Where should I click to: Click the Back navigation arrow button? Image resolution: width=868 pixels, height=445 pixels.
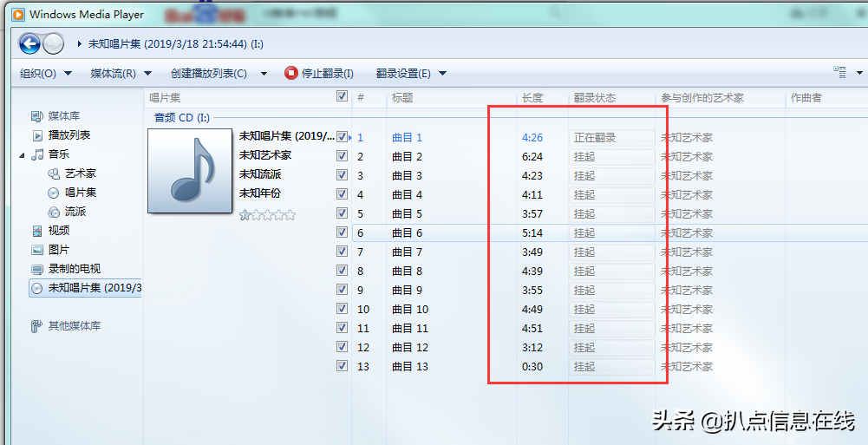pos(29,43)
